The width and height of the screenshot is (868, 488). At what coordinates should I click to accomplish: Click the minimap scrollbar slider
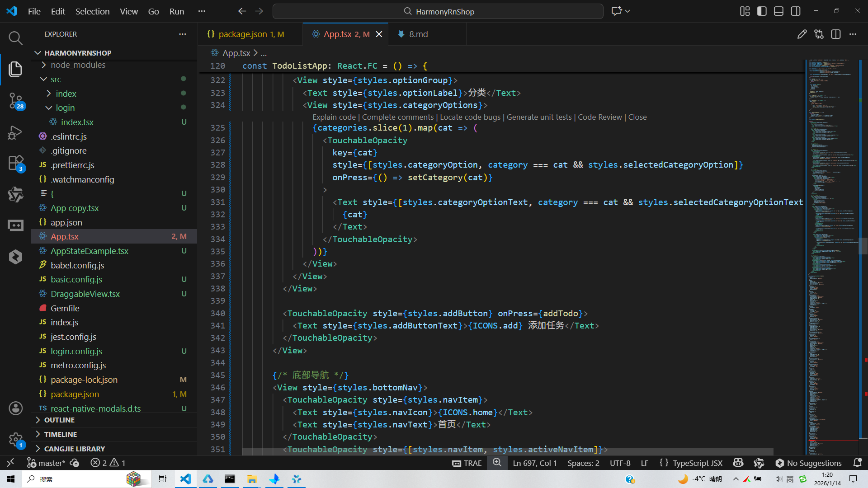click(x=863, y=246)
